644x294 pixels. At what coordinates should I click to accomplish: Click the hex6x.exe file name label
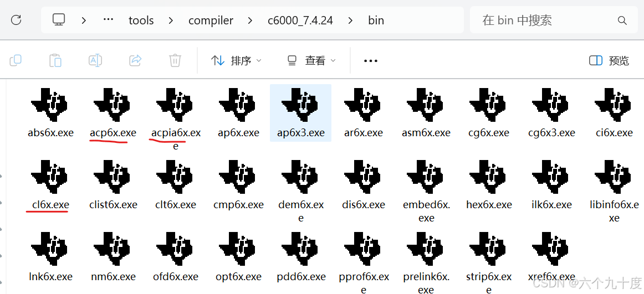pyautogui.click(x=489, y=205)
